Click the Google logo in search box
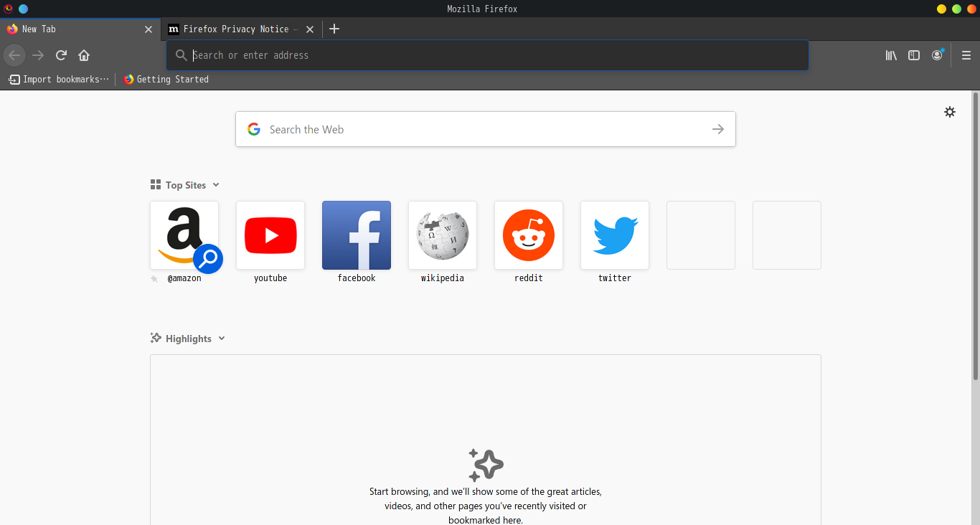 254,129
